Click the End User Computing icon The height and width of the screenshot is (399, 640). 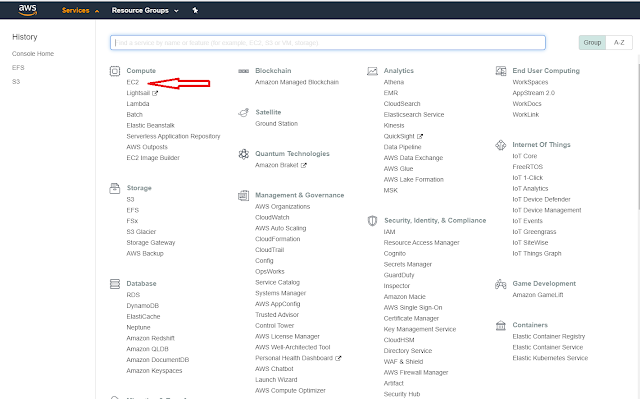point(501,71)
